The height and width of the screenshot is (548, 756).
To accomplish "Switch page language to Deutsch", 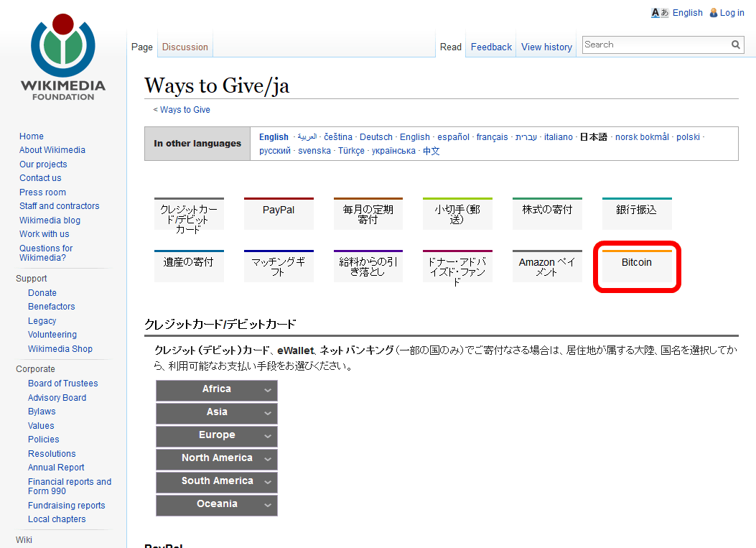I will pos(376,137).
